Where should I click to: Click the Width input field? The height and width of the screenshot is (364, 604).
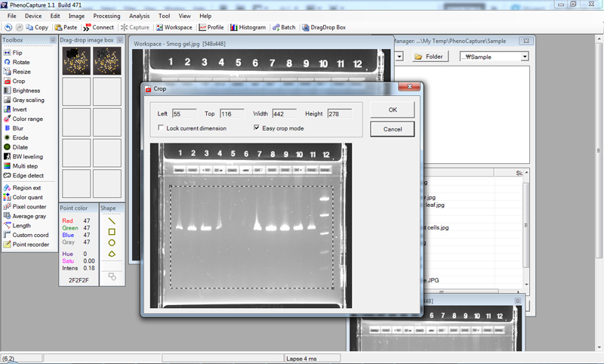pyautogui.click(x=284, y=114)
